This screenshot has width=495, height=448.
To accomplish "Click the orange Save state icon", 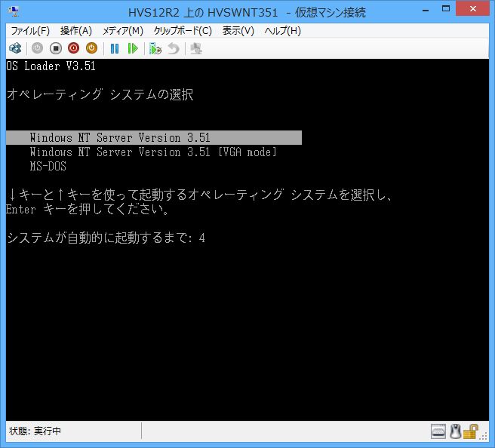I will coord(91,48).
